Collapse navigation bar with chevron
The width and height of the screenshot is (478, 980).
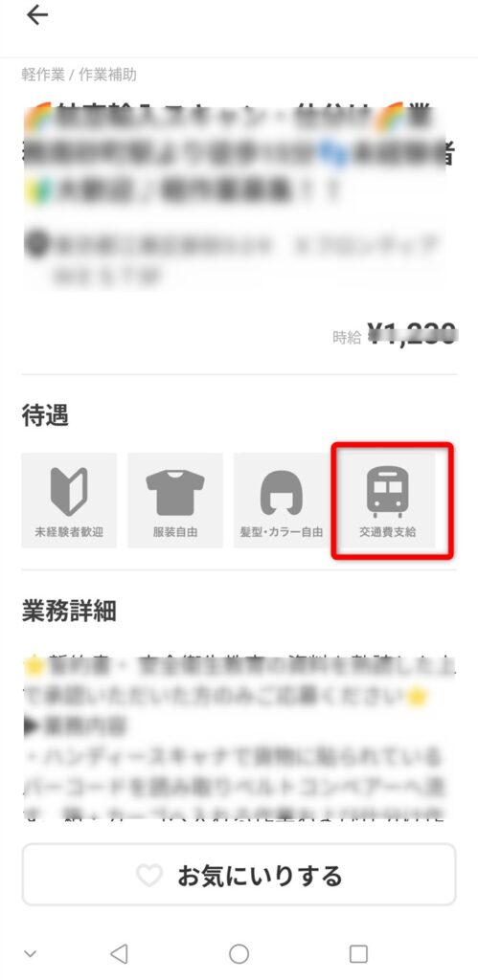30,954
